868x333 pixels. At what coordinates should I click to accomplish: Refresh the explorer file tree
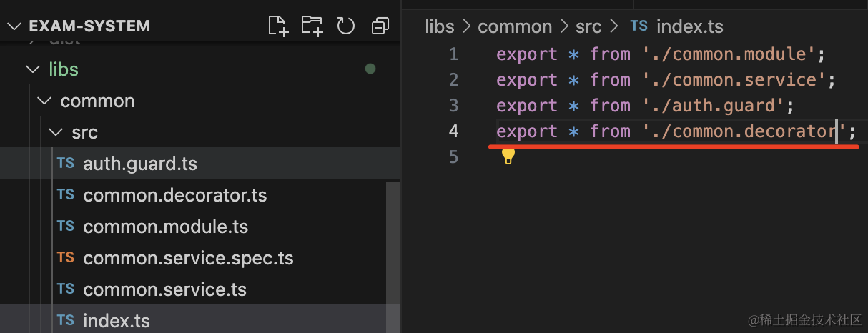tap(346, 26)
